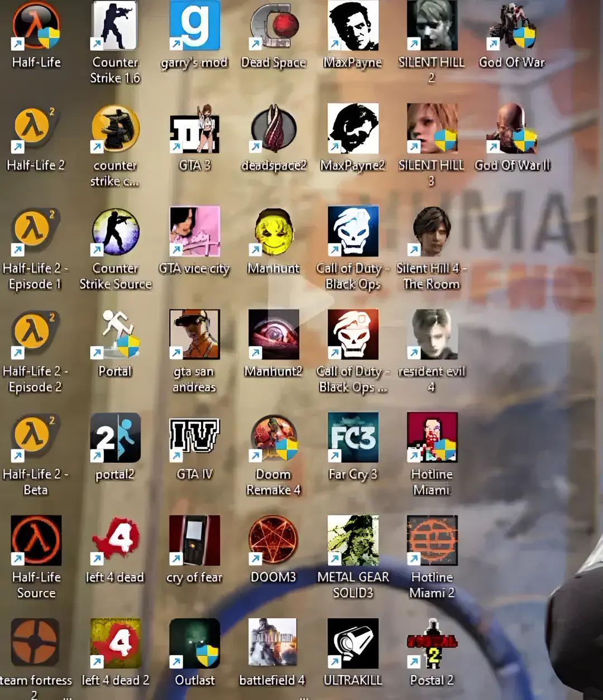This screenshot has height=700, width=603.
Task: Select the deadspace2 icon
Action: tap(274, 128)
